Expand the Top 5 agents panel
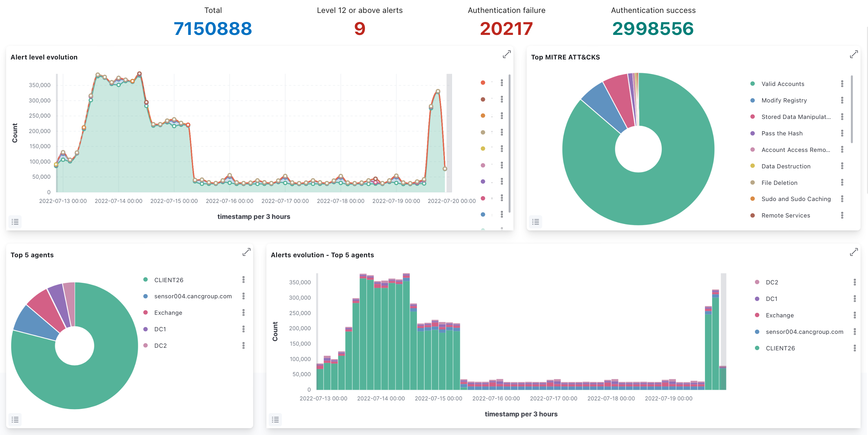This screenshot has height=435, width=868. [246, 252]
